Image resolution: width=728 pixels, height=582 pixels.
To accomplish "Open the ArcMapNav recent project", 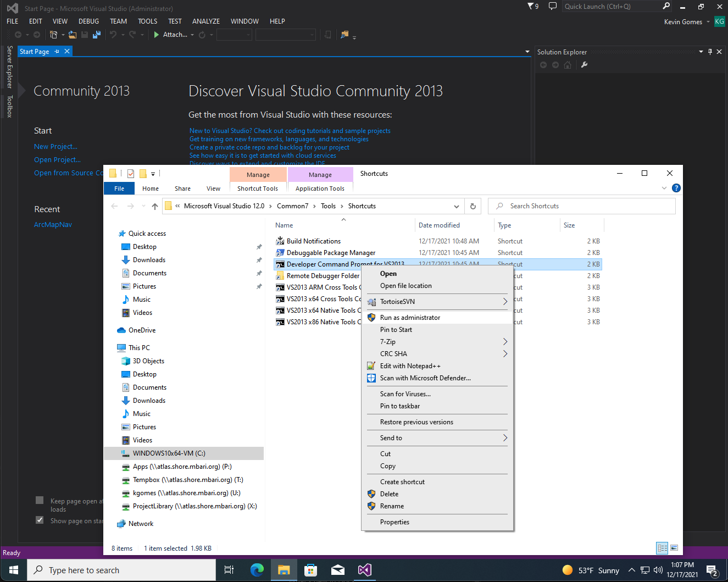I will coord(53,225).
